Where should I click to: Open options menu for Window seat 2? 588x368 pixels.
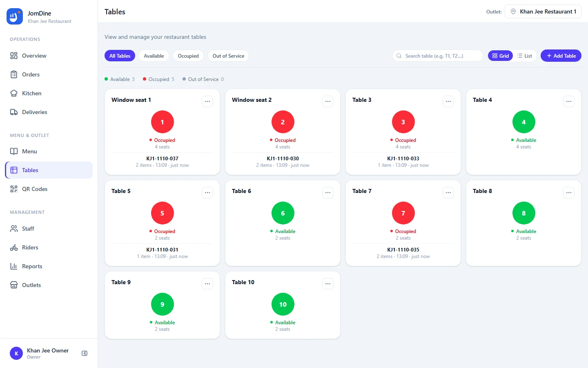328,101
